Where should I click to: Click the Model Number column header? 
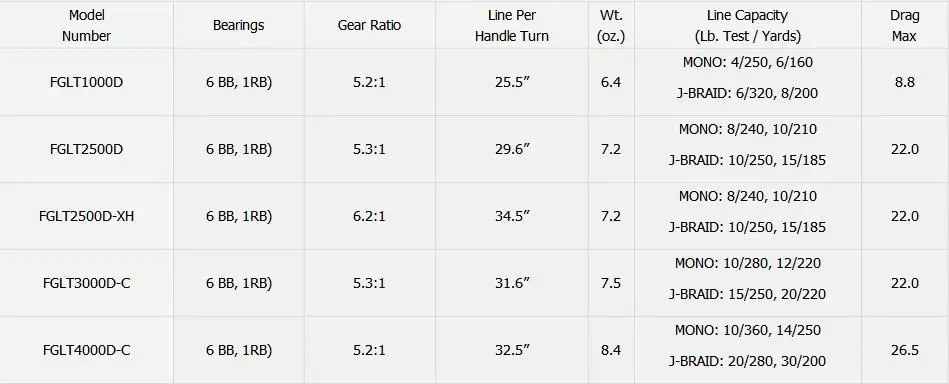point(87,25)
